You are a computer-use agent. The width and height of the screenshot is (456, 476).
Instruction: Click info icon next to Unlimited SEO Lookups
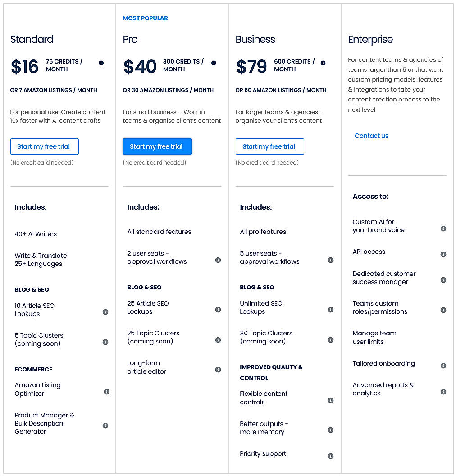pyautogui.click(x=331, y=310)
